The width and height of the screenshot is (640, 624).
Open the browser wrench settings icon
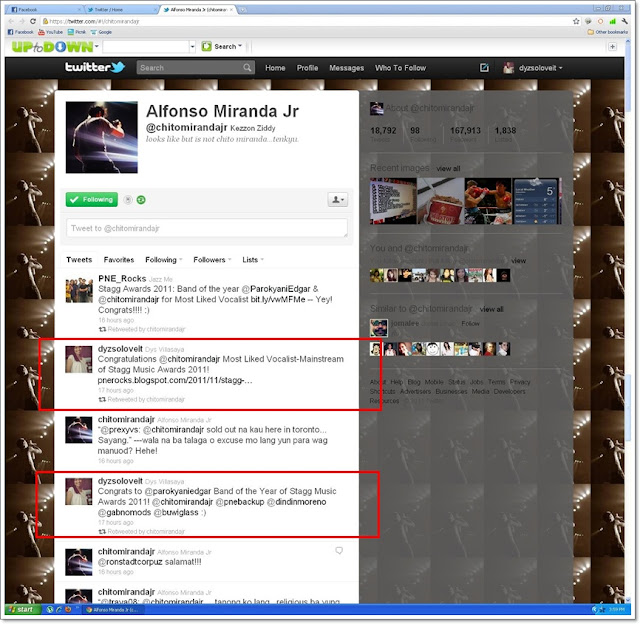pos(624,21)
